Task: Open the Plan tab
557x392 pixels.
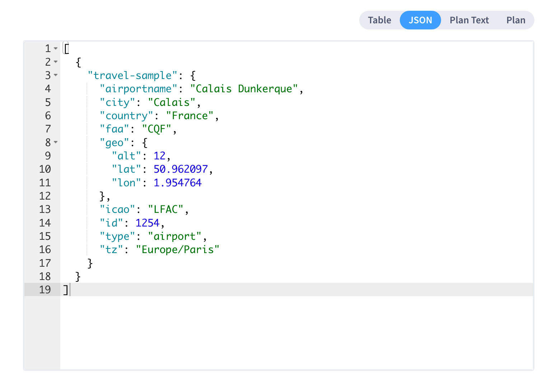Action: click(x=516, y=20)
